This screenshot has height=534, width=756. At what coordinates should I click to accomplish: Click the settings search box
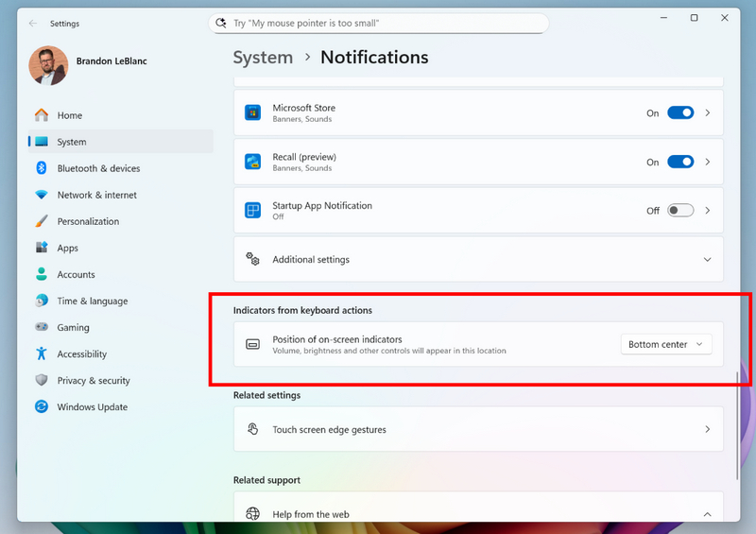tap(379, 23)
